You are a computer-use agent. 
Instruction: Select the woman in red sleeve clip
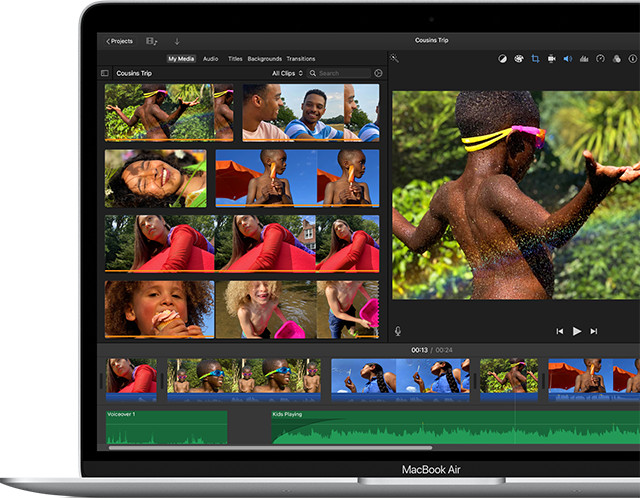pos(242,243)
